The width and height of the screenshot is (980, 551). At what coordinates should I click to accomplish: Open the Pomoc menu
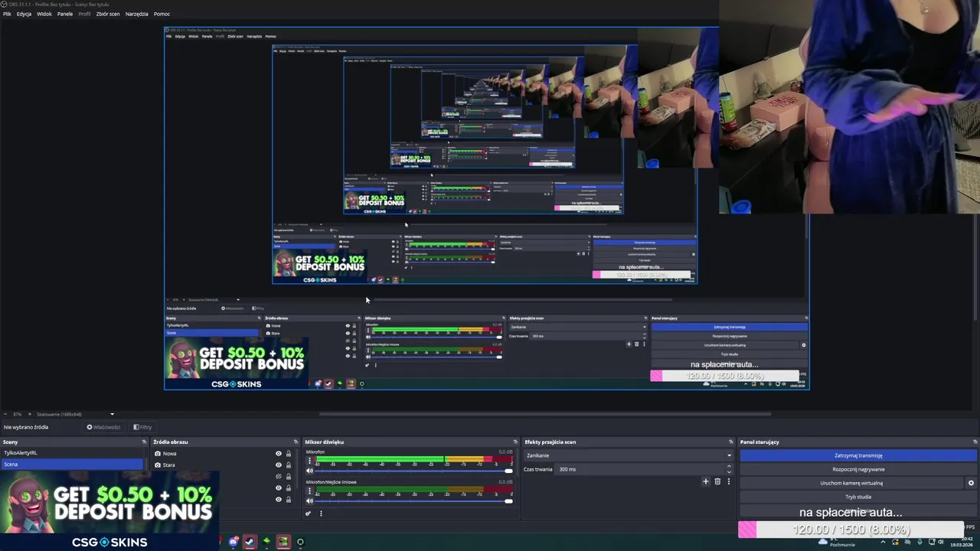(162, 14)
